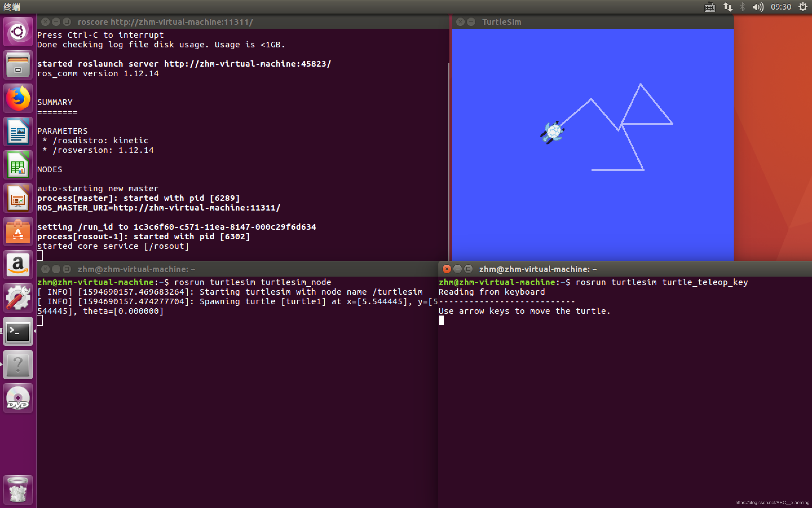Select the Terminal icon in the launcher
Screen dimensions: 812x508
(18, 331)
